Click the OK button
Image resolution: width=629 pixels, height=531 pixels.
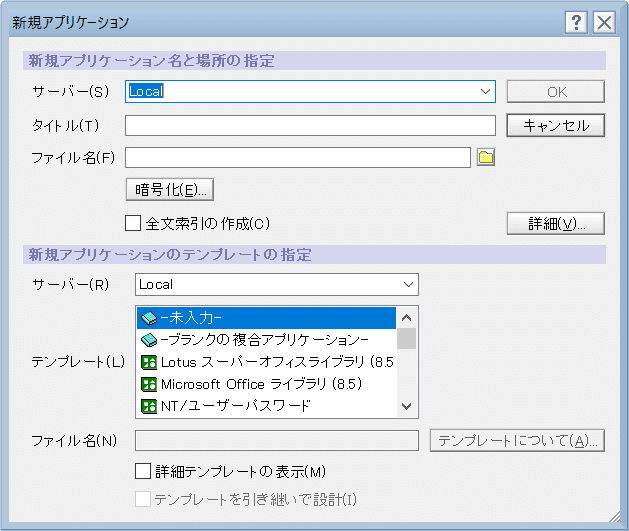tap(556, 92)
